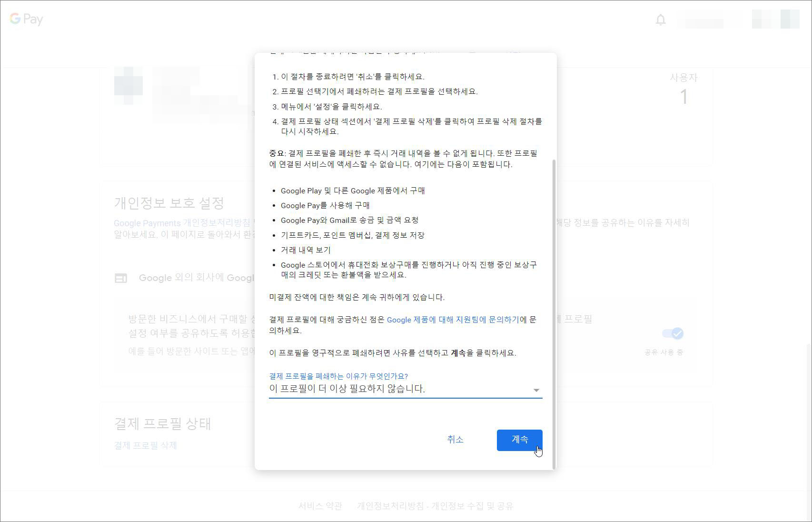Screen dimensions: 812x522
Task: Open the Google Payments 개인정보처리방침 link
Action: 182,223
